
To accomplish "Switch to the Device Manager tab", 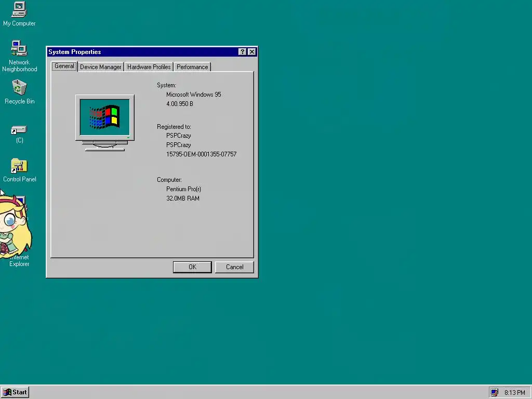I will [100, 67].
